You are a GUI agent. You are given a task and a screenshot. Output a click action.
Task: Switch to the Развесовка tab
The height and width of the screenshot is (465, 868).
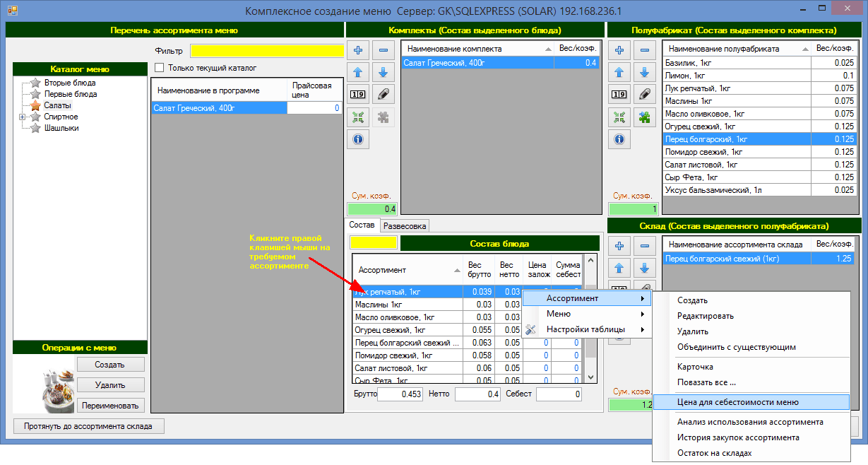[405, 226]
